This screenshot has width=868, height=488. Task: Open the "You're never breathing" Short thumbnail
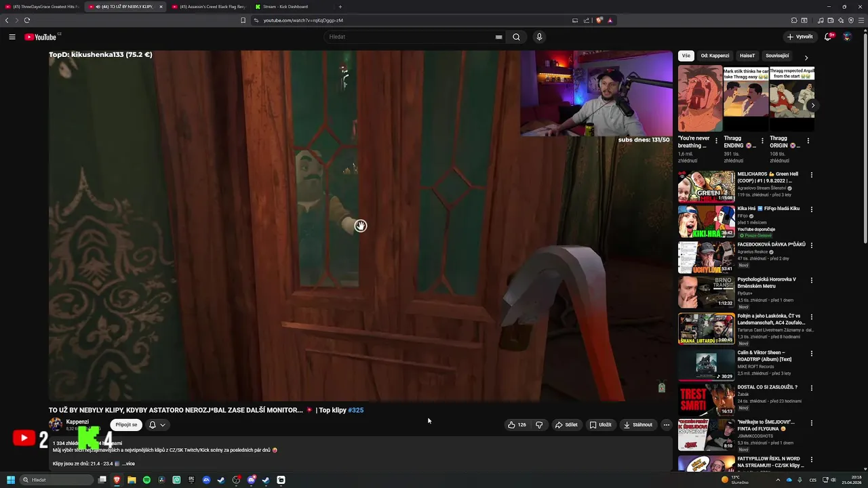pyautogui.click(x=700, y=99)
